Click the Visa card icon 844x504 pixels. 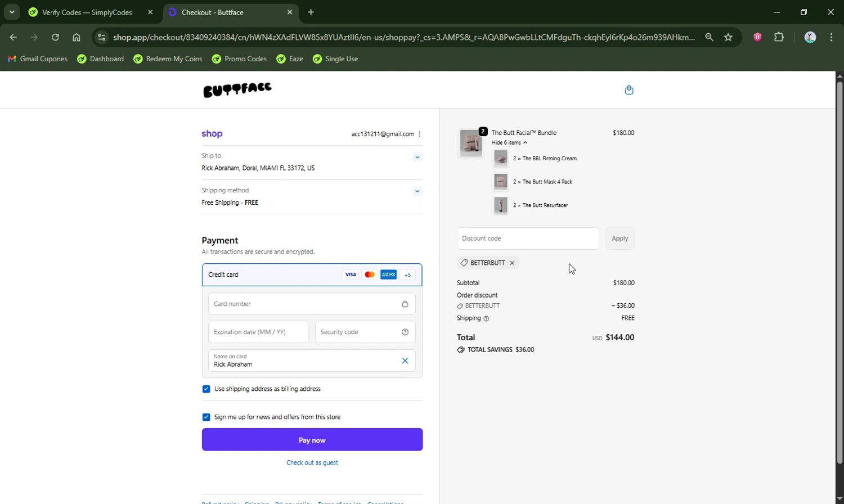click(x=351, y=274)
